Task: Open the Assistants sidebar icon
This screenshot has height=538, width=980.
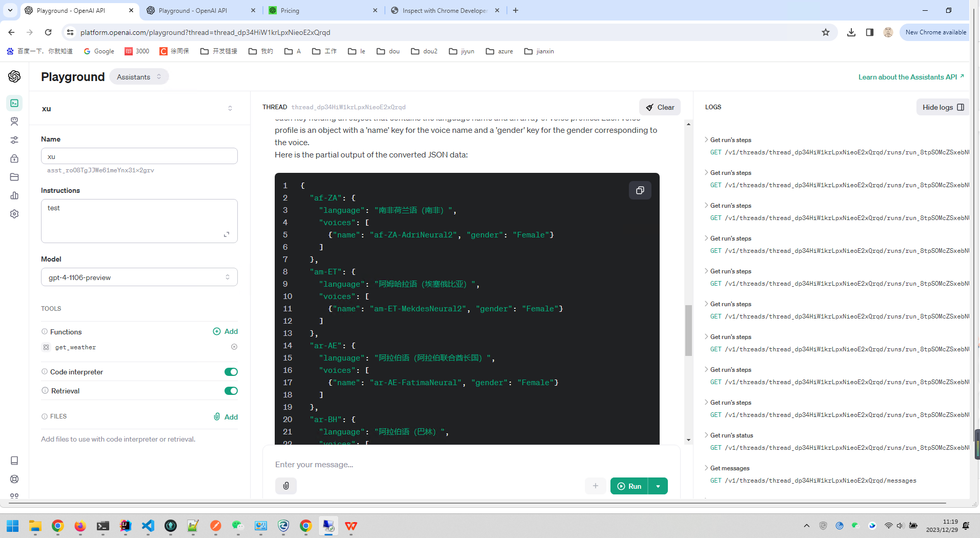Action: coord(14,122)
